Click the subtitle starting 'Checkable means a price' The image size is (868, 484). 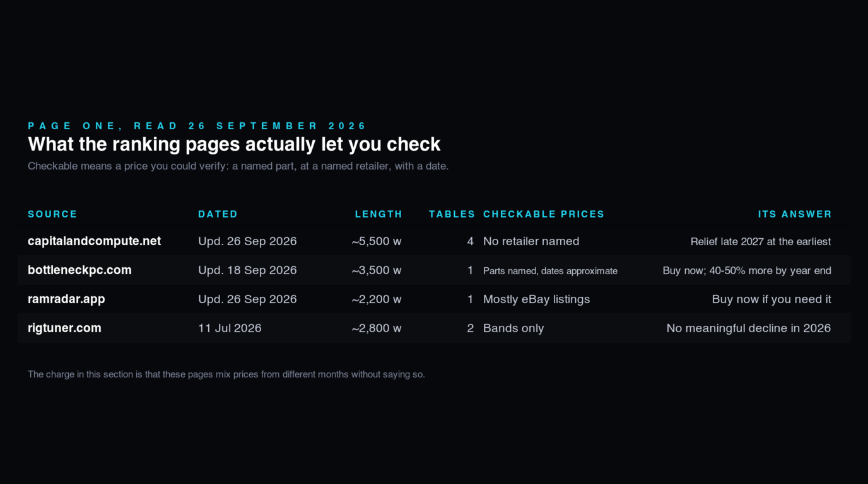[x=238, y=166]
